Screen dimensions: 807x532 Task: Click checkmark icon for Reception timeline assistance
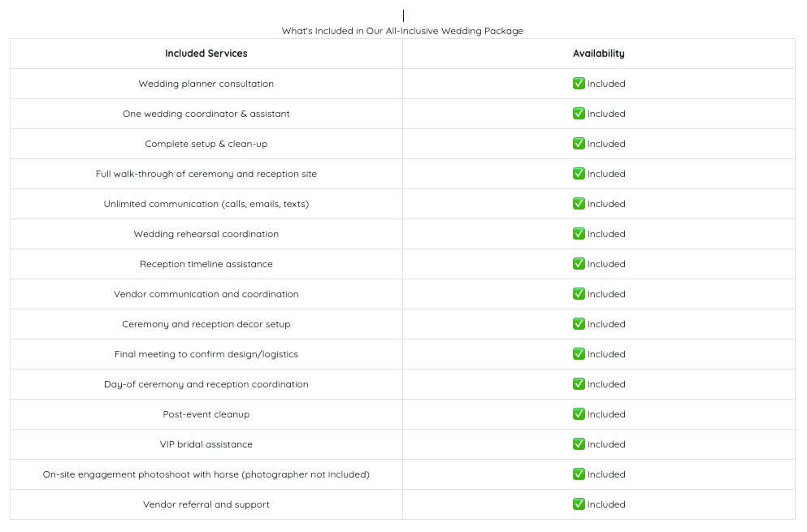[579, 264]
